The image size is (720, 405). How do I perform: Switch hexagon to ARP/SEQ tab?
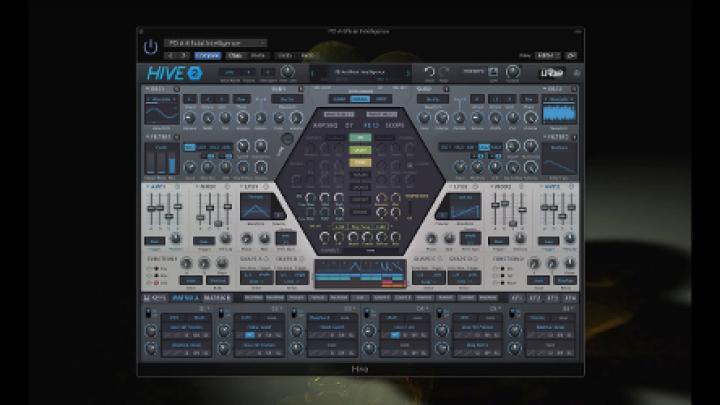coord(325,125)
